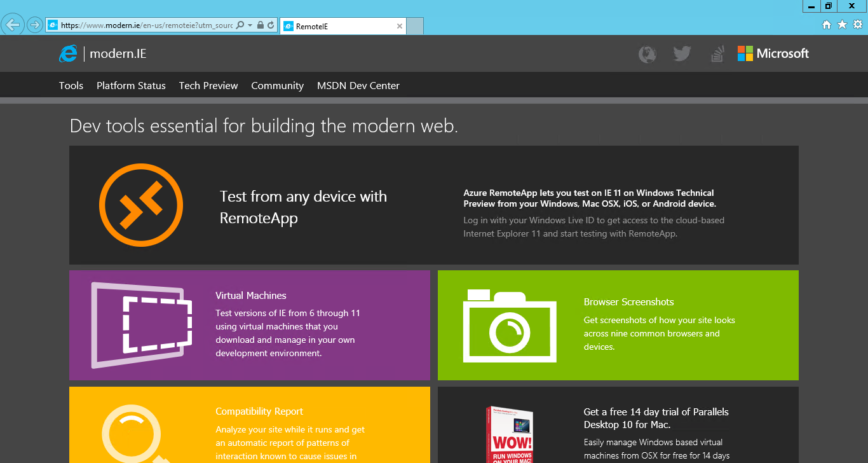Click the IE favicon in the address bar

click(x=53, y=25)
